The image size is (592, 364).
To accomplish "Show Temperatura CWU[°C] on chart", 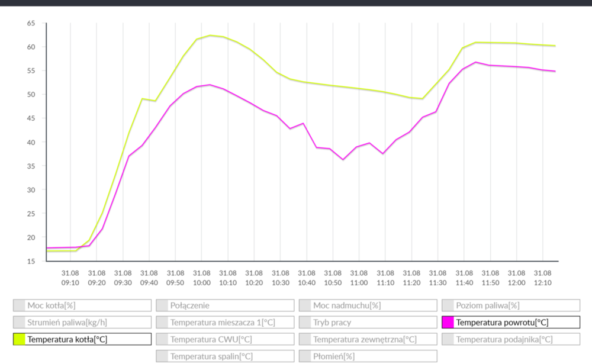I will pos(225,339).
